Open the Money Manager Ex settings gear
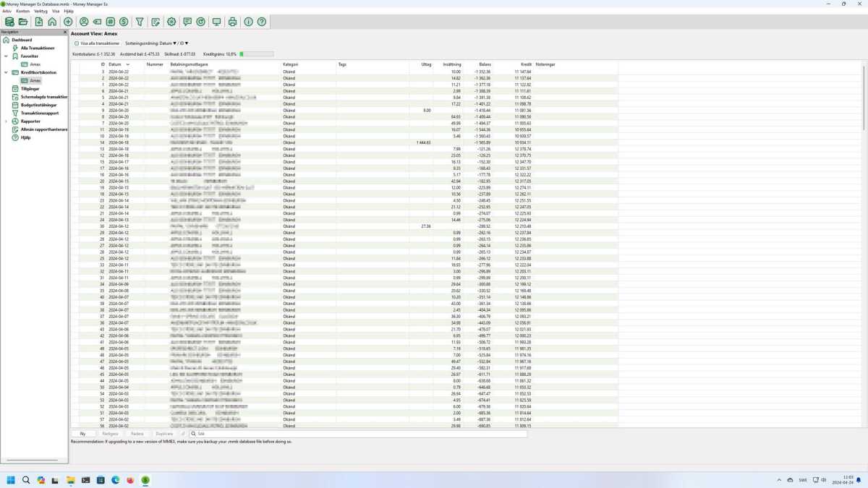 [x=171, y=22]
